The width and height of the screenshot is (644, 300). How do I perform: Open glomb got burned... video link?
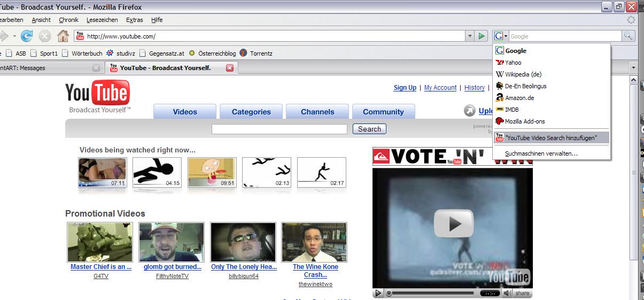click(x=173, y=267)
